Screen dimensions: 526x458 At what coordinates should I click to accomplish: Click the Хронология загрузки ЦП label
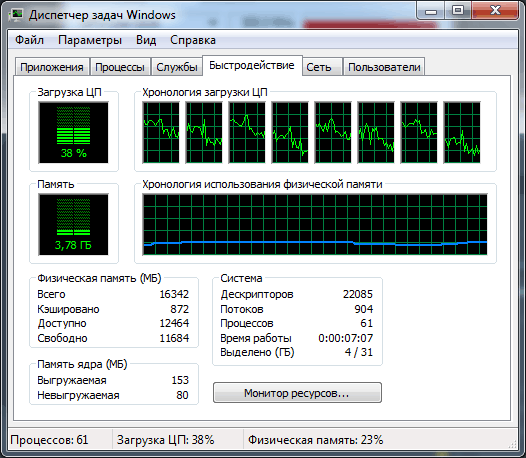tap(205, 92)
